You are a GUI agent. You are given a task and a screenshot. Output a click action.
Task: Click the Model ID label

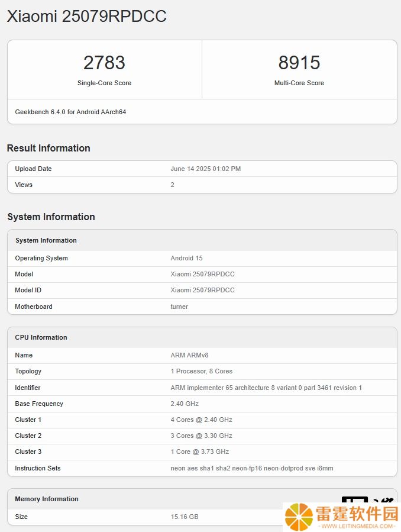28,290
